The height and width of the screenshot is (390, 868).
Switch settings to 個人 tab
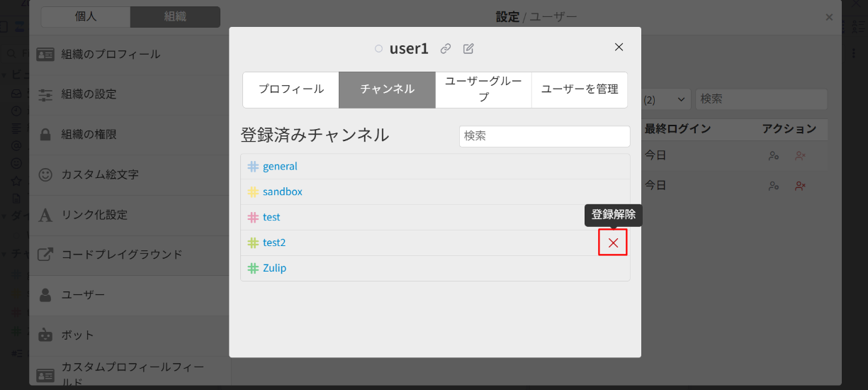click(86, 17)
